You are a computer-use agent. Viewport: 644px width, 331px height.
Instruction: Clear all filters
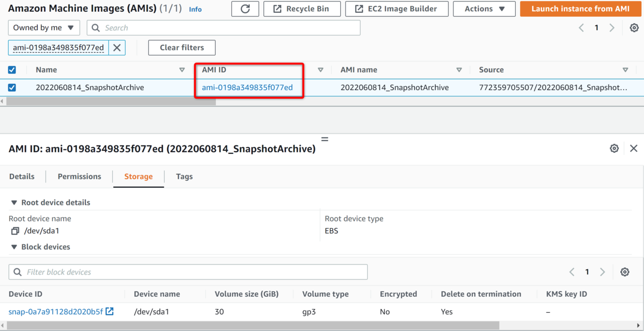coord(182,48)
